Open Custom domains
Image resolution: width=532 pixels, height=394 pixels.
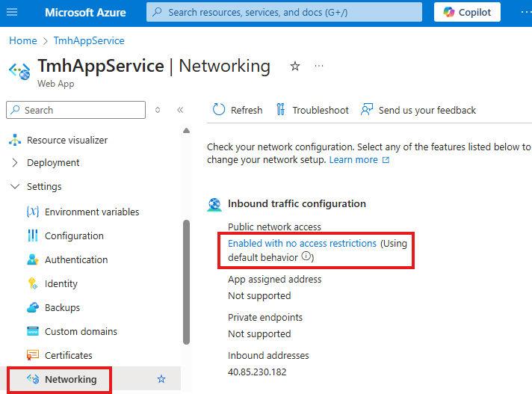pos(81,331)
